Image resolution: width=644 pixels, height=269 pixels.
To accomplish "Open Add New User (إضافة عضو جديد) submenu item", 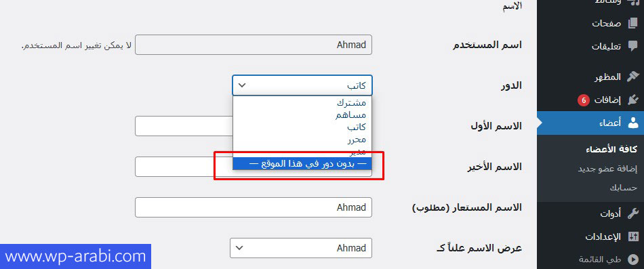I will point(607,169).
